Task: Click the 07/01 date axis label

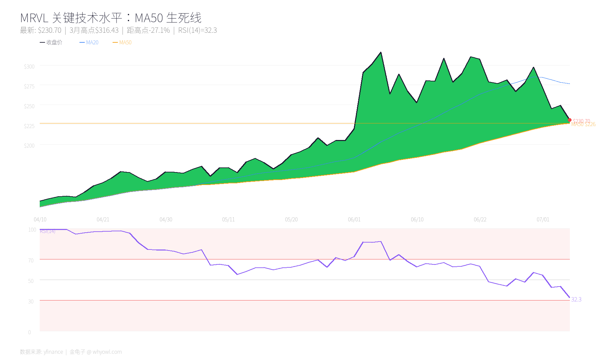Action: tap(543, 219)
